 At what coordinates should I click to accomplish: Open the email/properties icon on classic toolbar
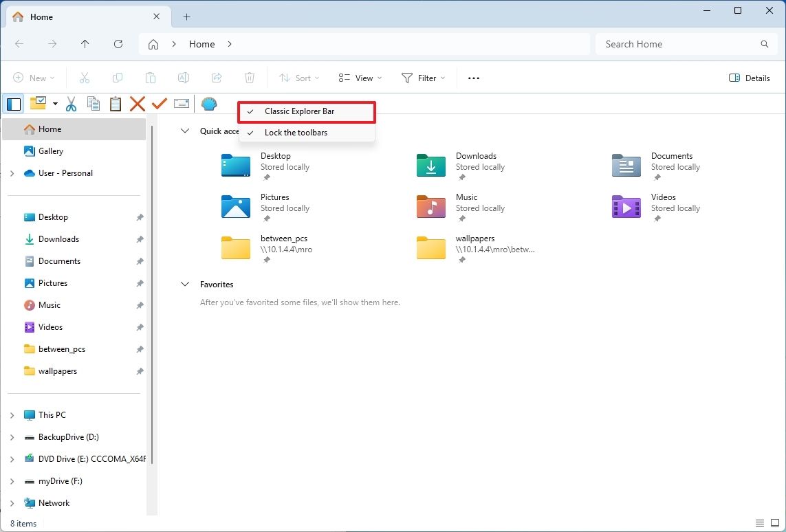click(x=182, y=103)
